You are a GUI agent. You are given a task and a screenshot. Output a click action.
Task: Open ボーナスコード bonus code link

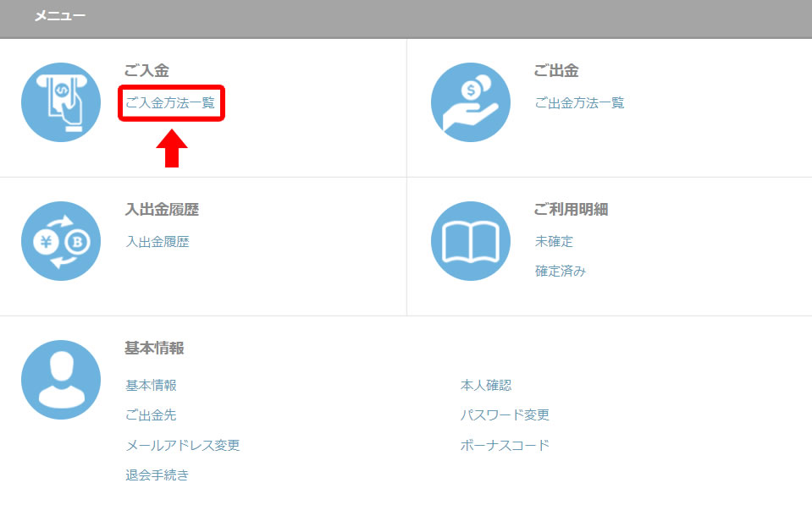505,446
